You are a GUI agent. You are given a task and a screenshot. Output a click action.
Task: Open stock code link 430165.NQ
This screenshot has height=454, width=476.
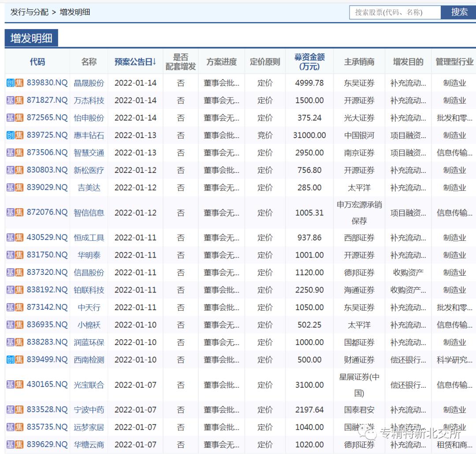click(x=47, y=384)
